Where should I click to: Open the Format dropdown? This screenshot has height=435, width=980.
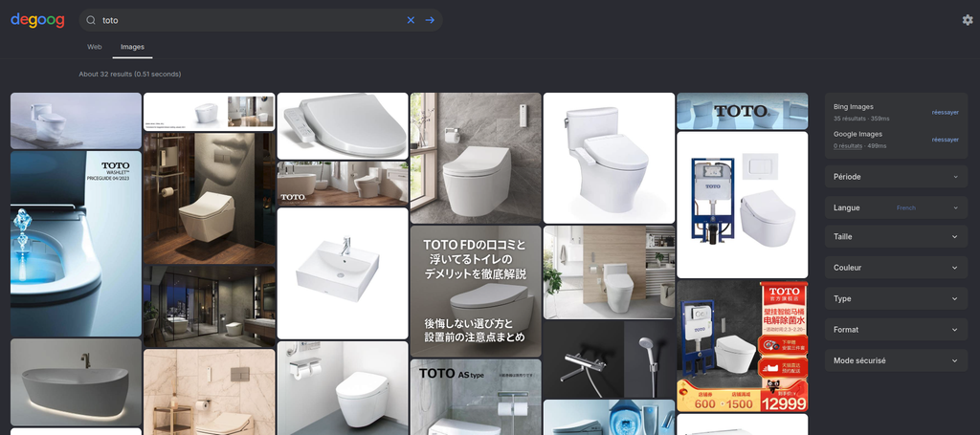pos(896,330)
